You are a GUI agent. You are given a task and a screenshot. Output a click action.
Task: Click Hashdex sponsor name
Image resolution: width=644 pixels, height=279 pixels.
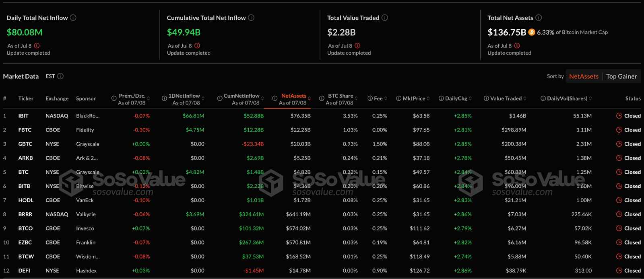pos(86,271)
